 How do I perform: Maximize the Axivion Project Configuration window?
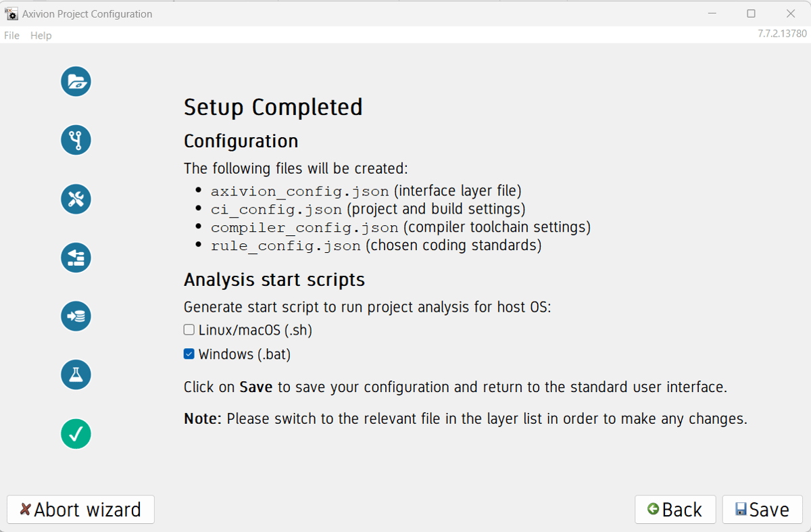pos(751,14)
